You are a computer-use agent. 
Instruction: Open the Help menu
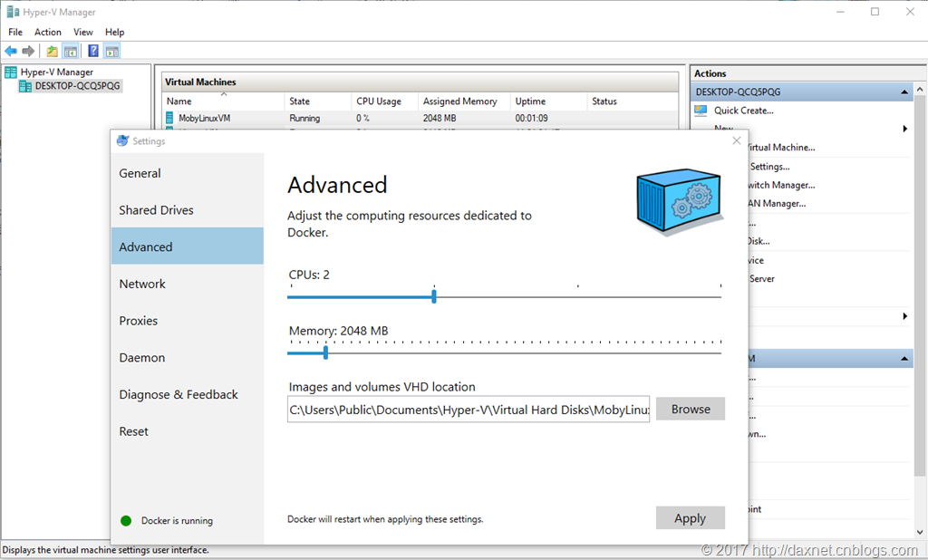tap(115, 32)
